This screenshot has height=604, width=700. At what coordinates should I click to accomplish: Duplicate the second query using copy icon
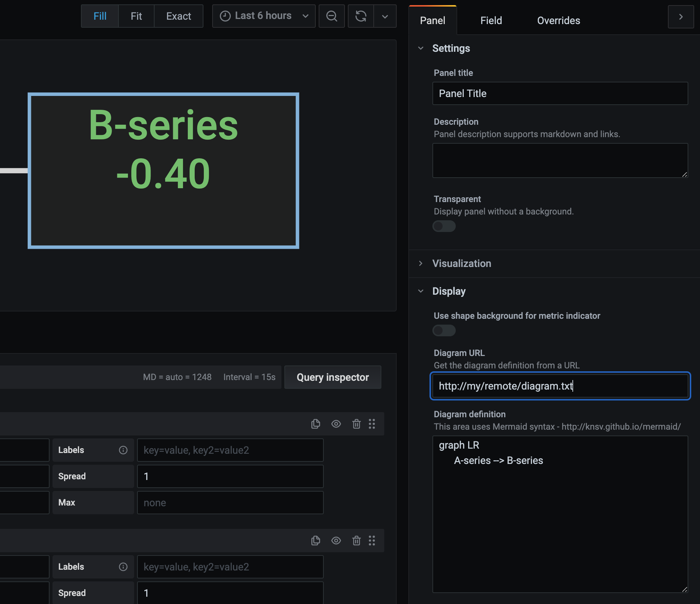316,541
